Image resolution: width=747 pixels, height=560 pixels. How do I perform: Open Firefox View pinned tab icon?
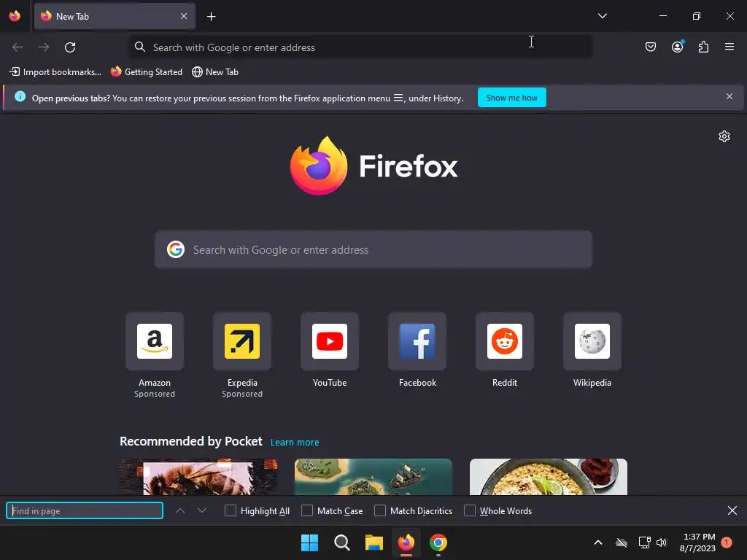(15, 16)
